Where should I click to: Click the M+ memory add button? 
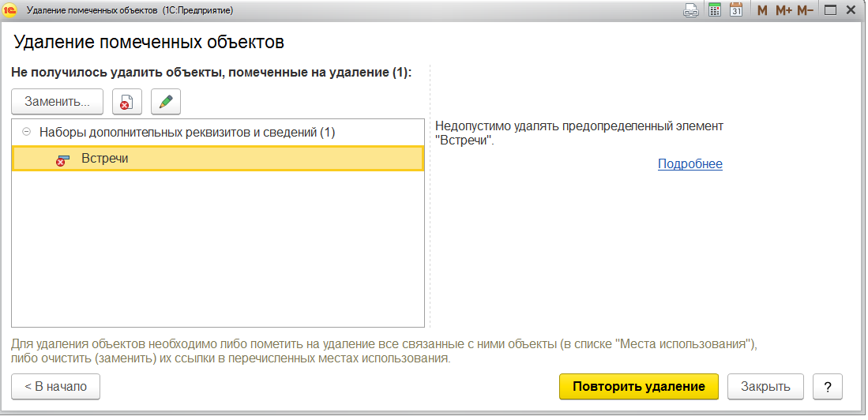tap(783, 10)
